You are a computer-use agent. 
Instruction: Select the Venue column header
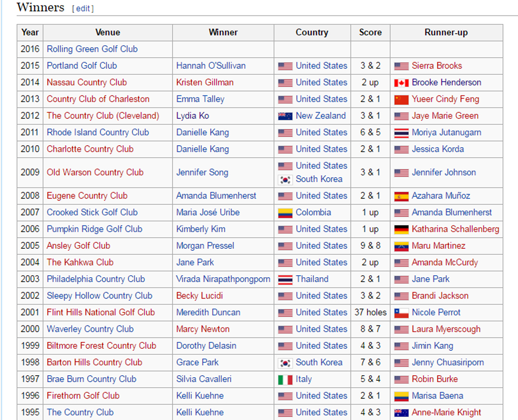click(108, 32)
